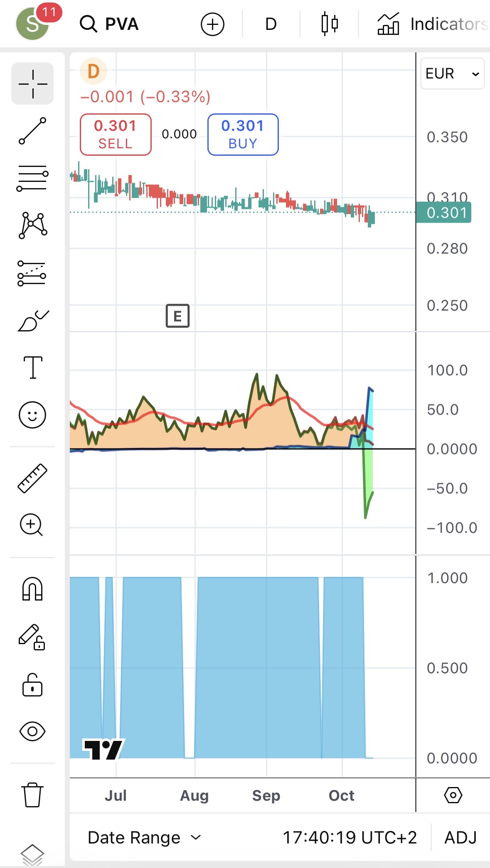Image resolution: width=490 pixels, height=868 pixels.
Task: Open the user profile avatar with 11 notifications
Action: point(33,23)
